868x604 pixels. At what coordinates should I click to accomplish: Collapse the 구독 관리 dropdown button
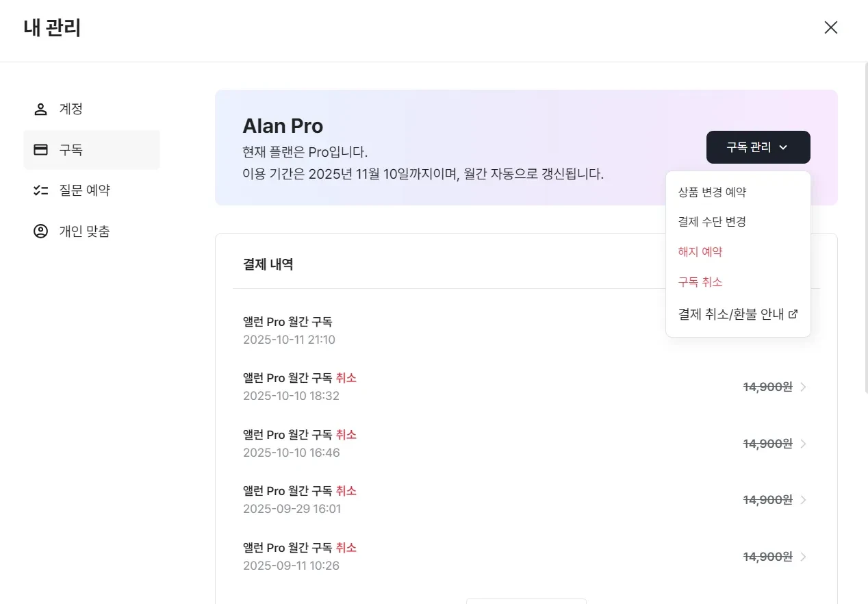[x=758, y=147]
